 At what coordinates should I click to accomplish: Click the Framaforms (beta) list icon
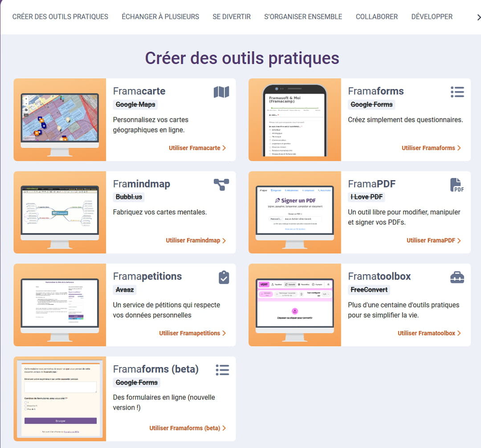pyautogui.click(x=222, y=370)
